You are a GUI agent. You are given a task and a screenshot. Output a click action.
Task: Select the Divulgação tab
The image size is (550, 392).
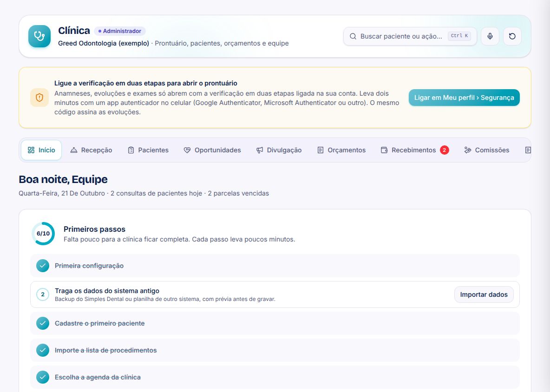[279, 150]
